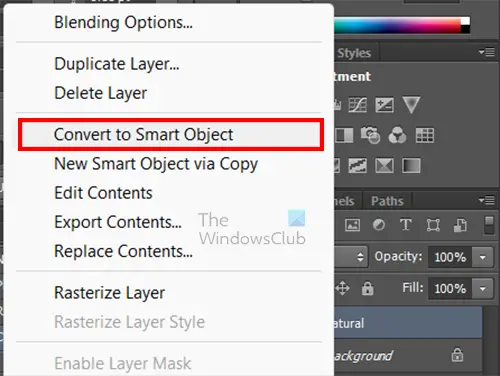Open the Opacity dropdown arrow

click(x=482, y=257)
